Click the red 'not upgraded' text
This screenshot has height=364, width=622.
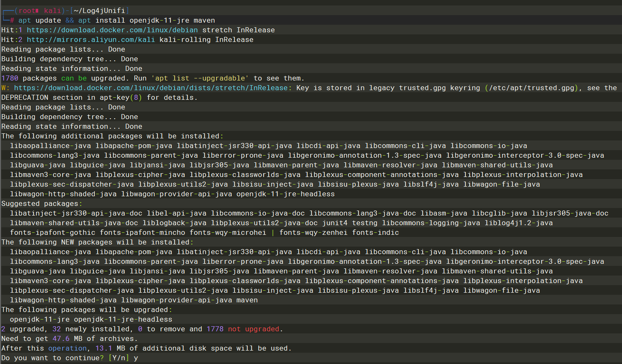(254, 329)
